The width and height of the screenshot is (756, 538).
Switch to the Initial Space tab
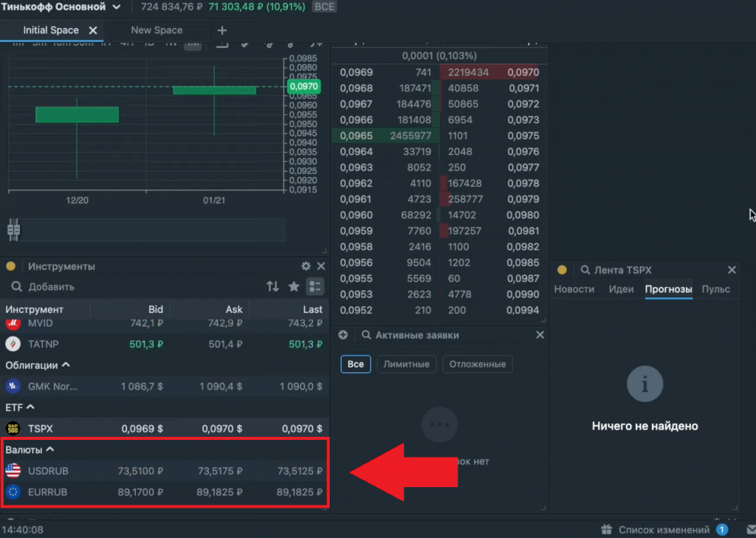pos(51,30)
